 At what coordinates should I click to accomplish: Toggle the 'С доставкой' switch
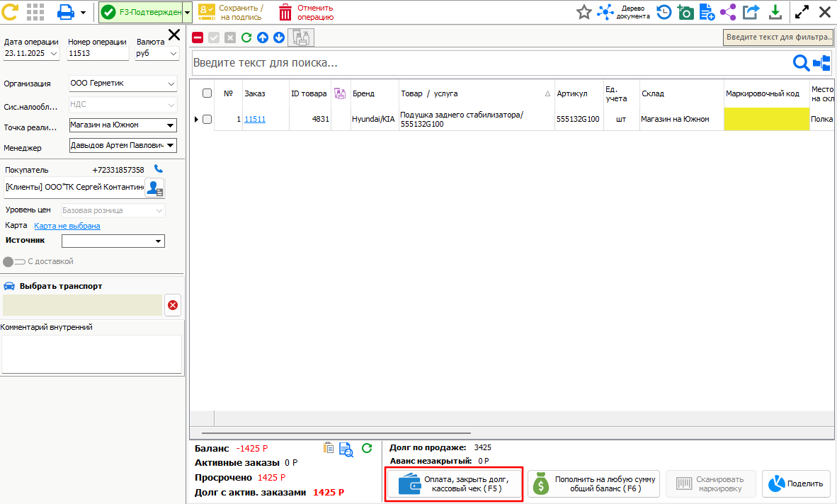(13, 261)
